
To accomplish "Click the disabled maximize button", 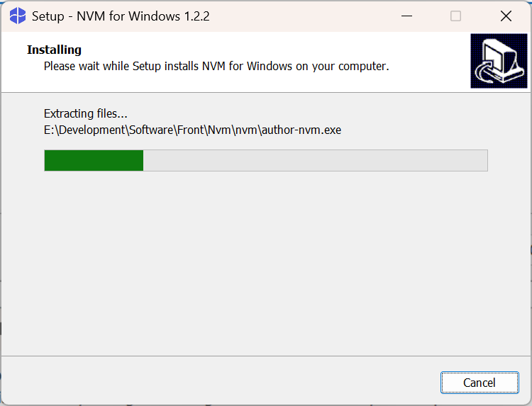I will 455,16.
